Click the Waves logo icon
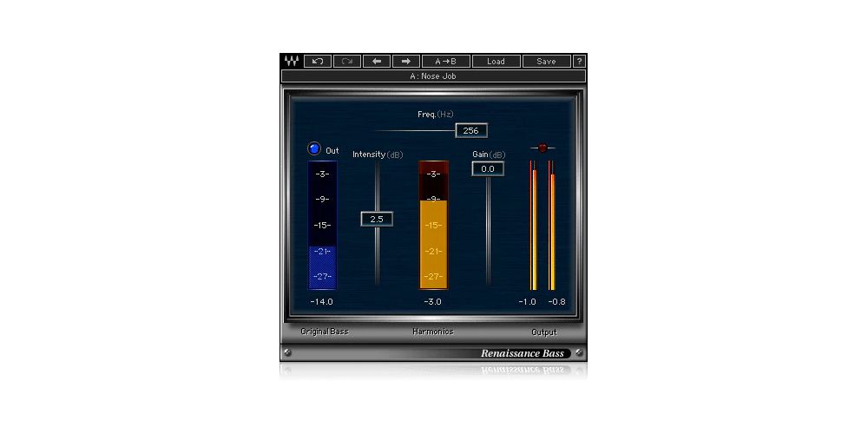The height and width of the screenshot is (434, 868). click(x=291, y=61)
